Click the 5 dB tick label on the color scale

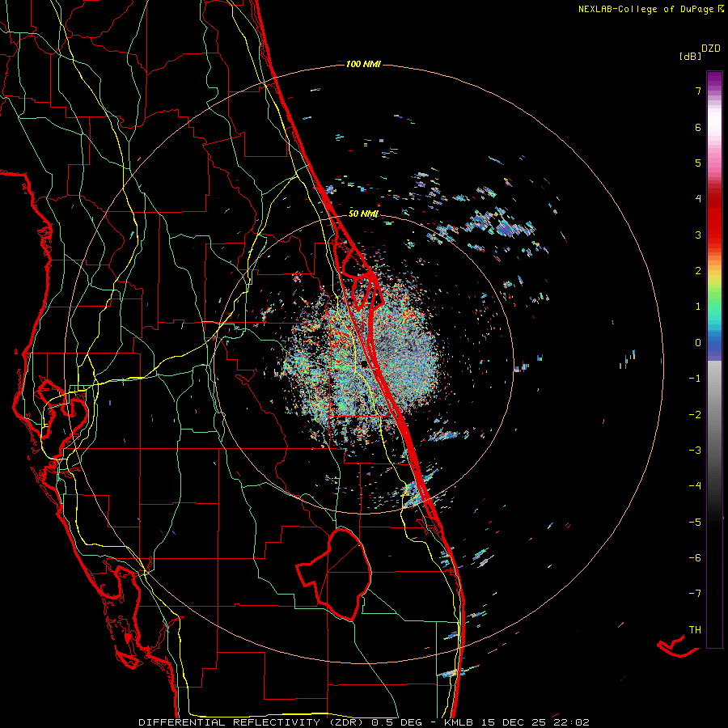(x=698, y=163)
